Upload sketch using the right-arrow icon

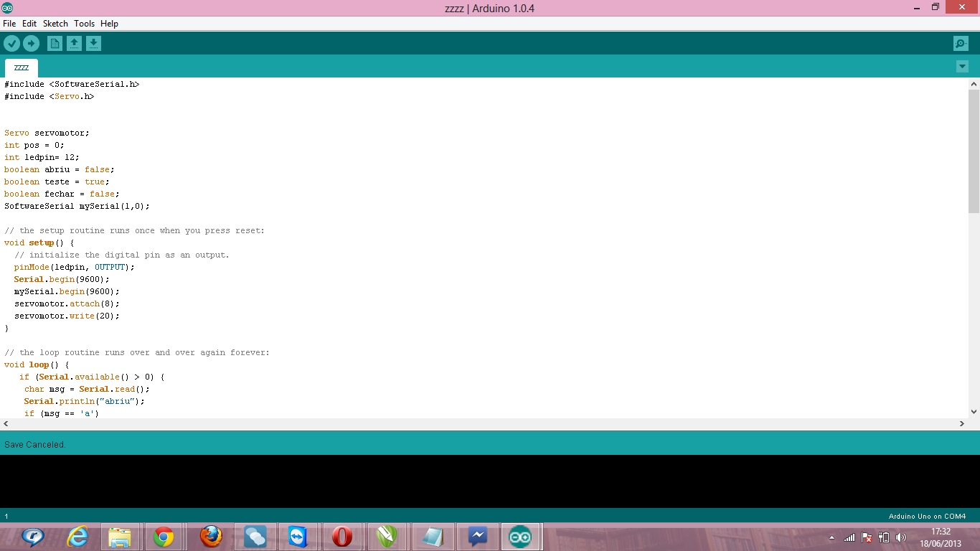pyautogui.click(x=31, y=44)
